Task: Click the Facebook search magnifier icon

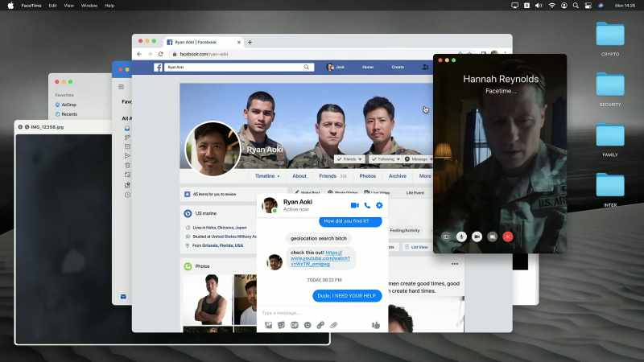Action: click(307, 68)
